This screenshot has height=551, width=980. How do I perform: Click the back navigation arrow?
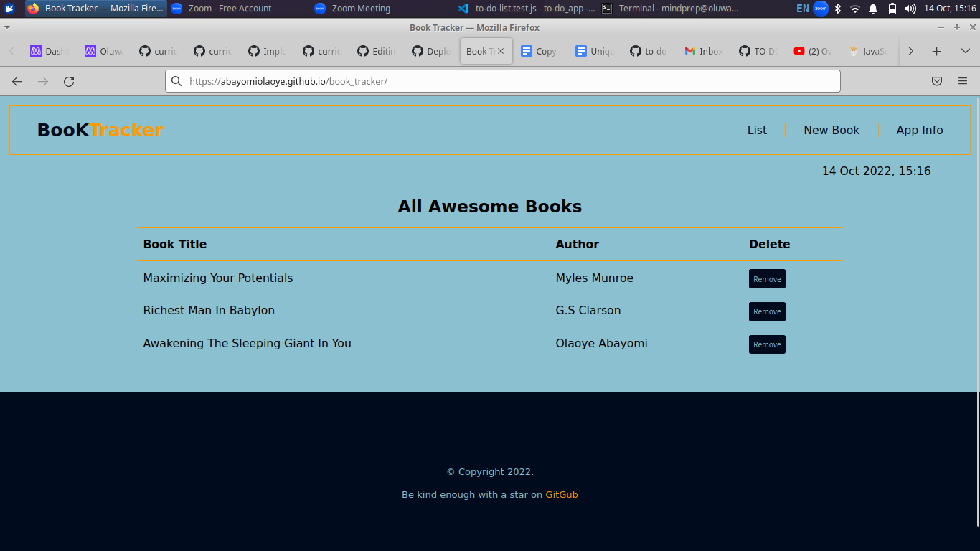[17, 81]
